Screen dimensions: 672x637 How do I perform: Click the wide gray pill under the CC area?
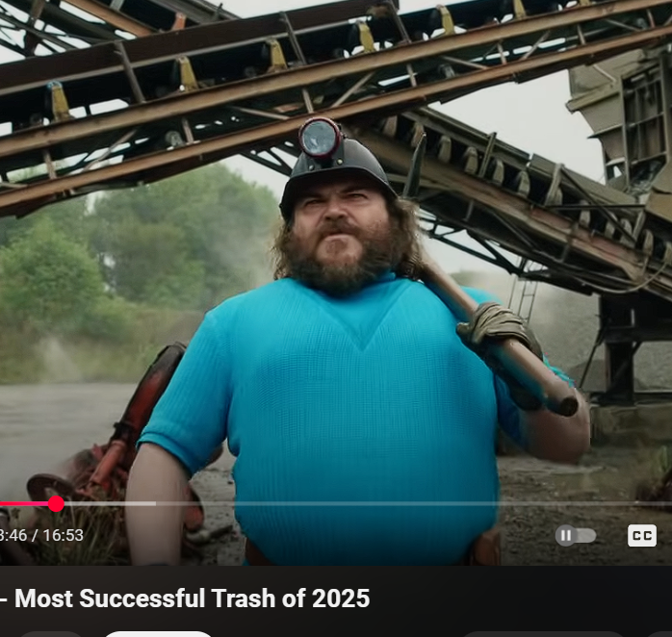(543, 634)
